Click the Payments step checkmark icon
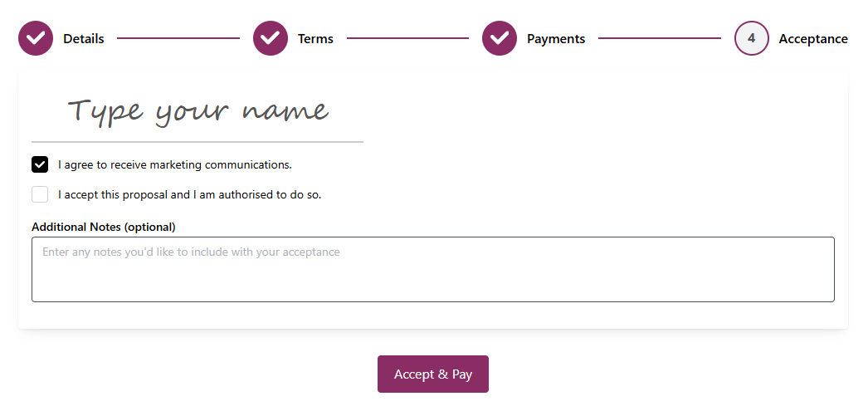 point(500,38)
